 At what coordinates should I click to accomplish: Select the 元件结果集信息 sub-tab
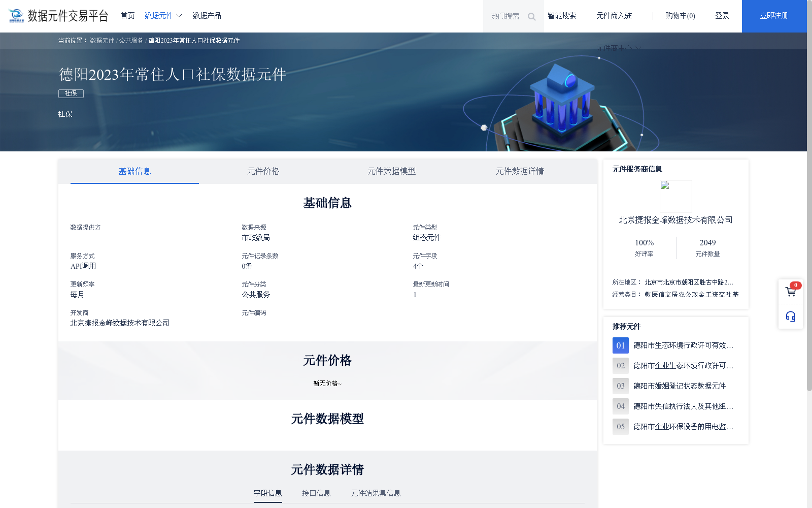pyautogui.click(x=376, y=493)
